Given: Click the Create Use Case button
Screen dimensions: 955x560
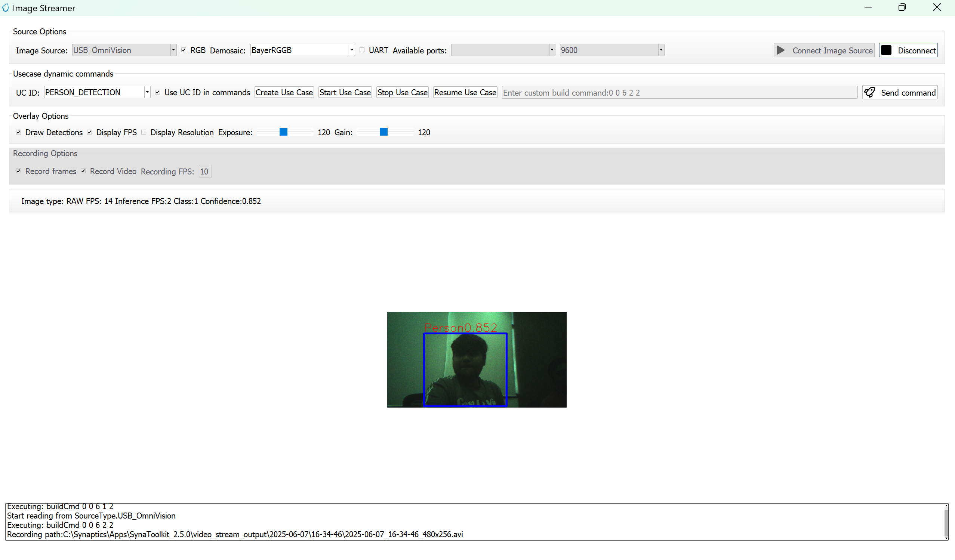Looking at the screenshot, I should point(284,92).
